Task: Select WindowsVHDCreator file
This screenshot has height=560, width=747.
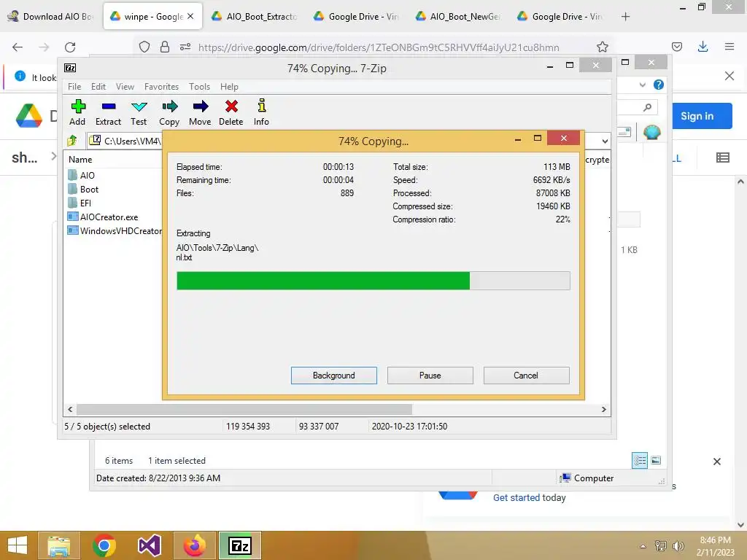Action: (115, 230)
